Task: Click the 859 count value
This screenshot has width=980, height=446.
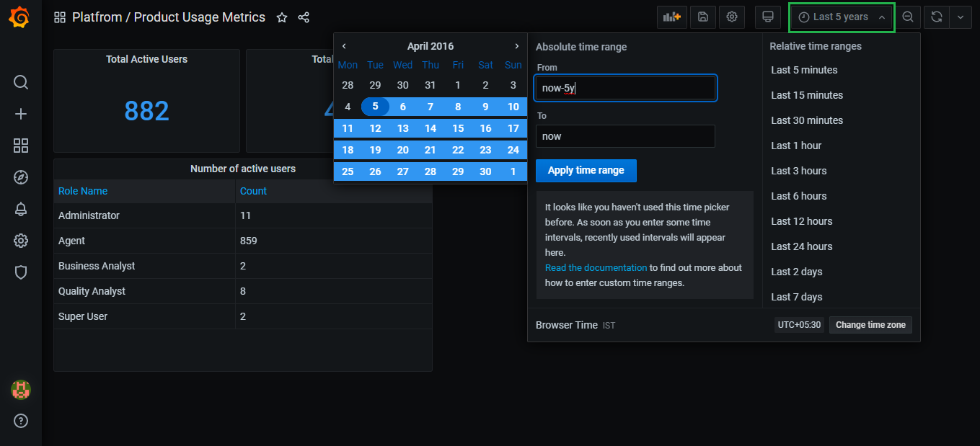Action: pyautogui.click(x=249, y=241)
